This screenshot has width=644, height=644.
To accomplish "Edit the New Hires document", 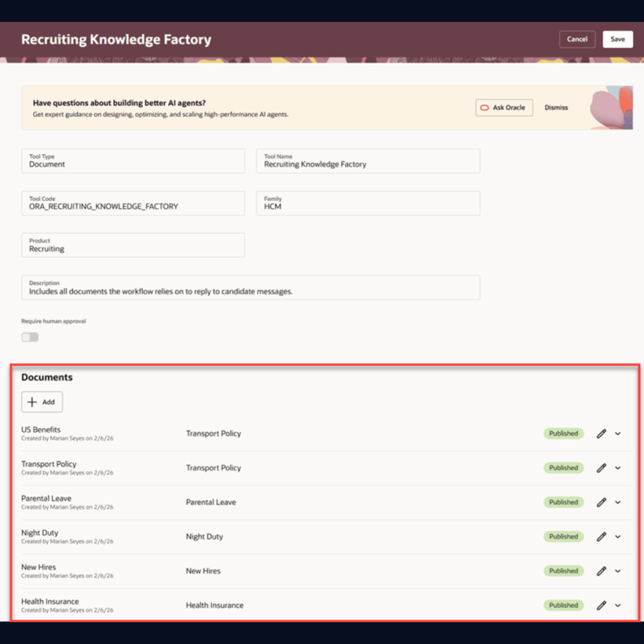I will (x=601, y=571).
